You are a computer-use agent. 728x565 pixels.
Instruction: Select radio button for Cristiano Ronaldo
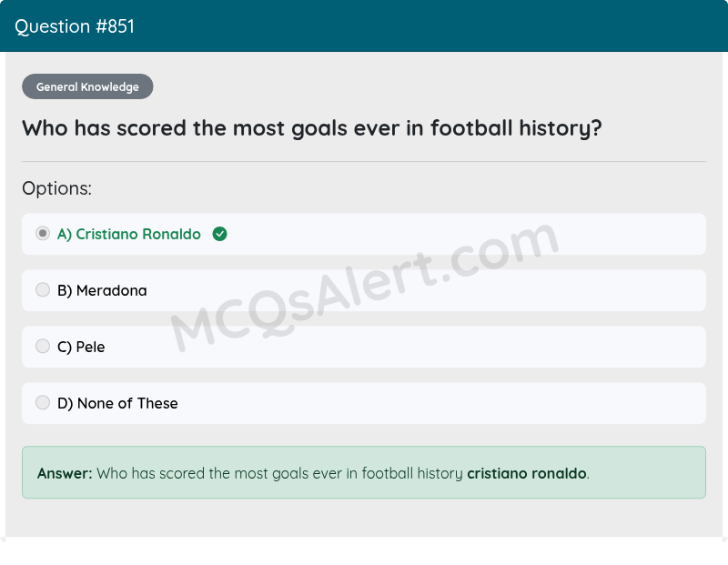tap(42, 233)
